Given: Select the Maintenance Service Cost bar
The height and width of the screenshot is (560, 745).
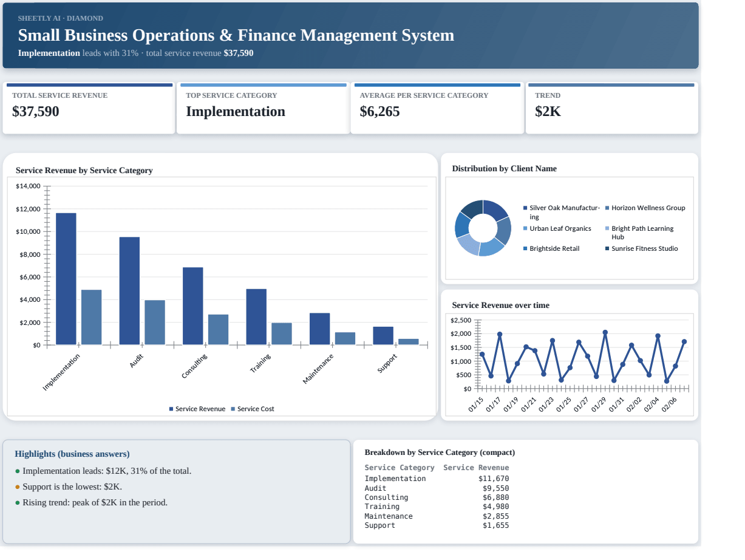Looking at the screenshot, I should tap(345, 339).
